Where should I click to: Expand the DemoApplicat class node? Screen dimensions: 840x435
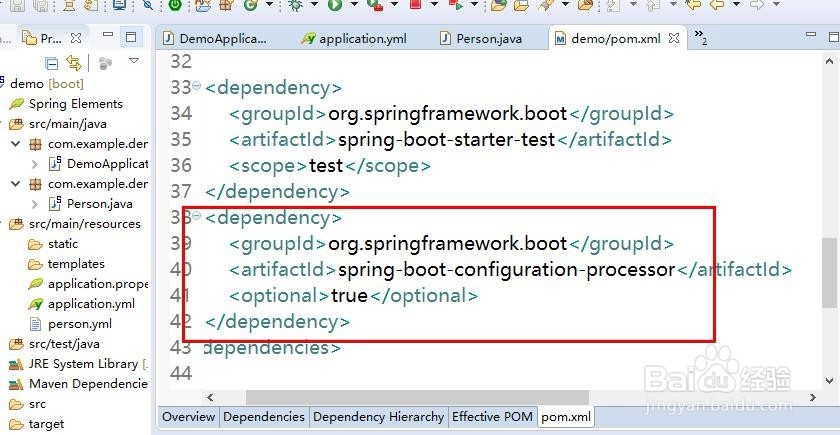pos(35,164)
